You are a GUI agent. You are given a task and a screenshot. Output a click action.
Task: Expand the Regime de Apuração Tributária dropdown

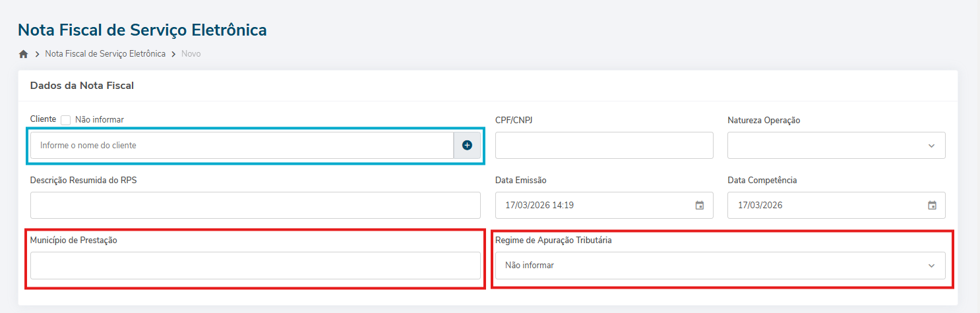pyautogui.click(x=720, y=266)
